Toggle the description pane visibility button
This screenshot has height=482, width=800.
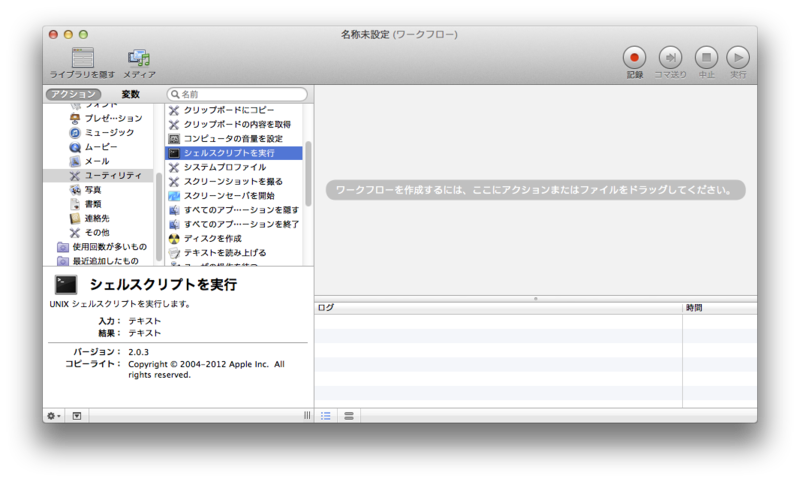[x=77, y=416]
